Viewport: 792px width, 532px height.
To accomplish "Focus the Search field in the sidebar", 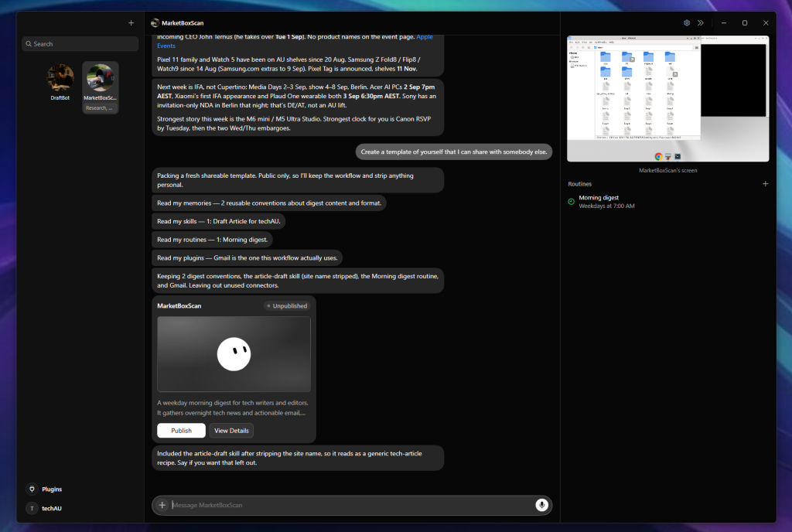I will (80, 44).
